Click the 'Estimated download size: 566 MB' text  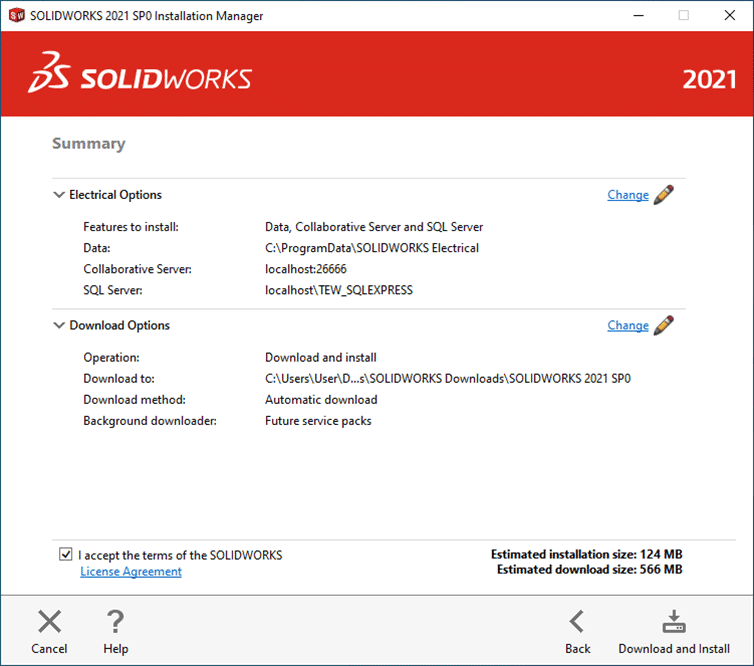pos(589,570)
